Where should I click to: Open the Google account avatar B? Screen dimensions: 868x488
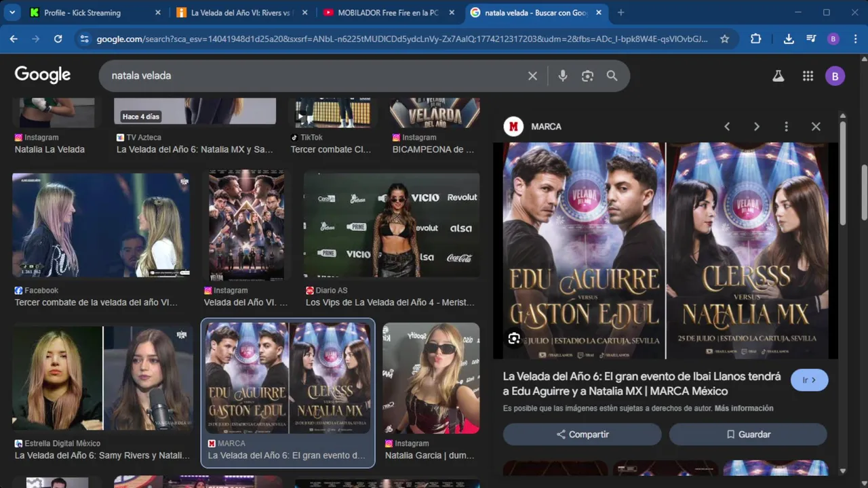[835, 76]
